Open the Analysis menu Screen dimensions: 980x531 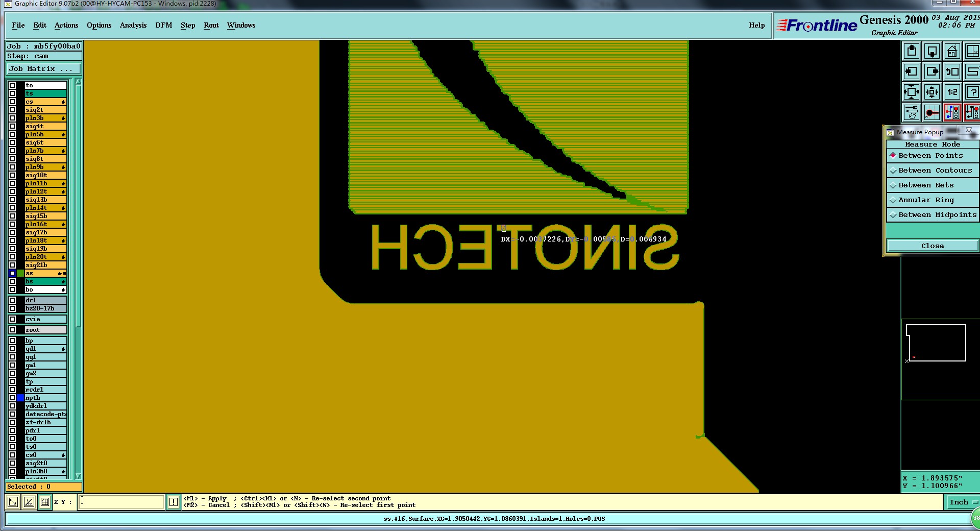pos(133,25)
